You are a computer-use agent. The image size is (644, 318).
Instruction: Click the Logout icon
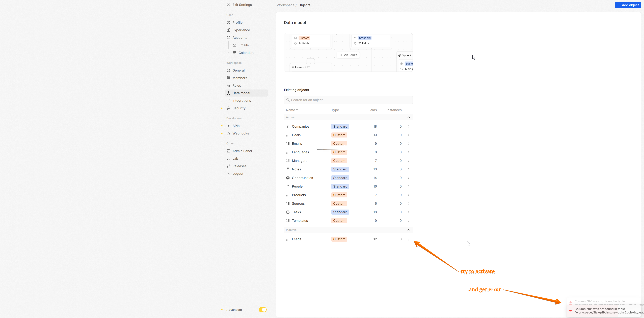tap(228, 174)
